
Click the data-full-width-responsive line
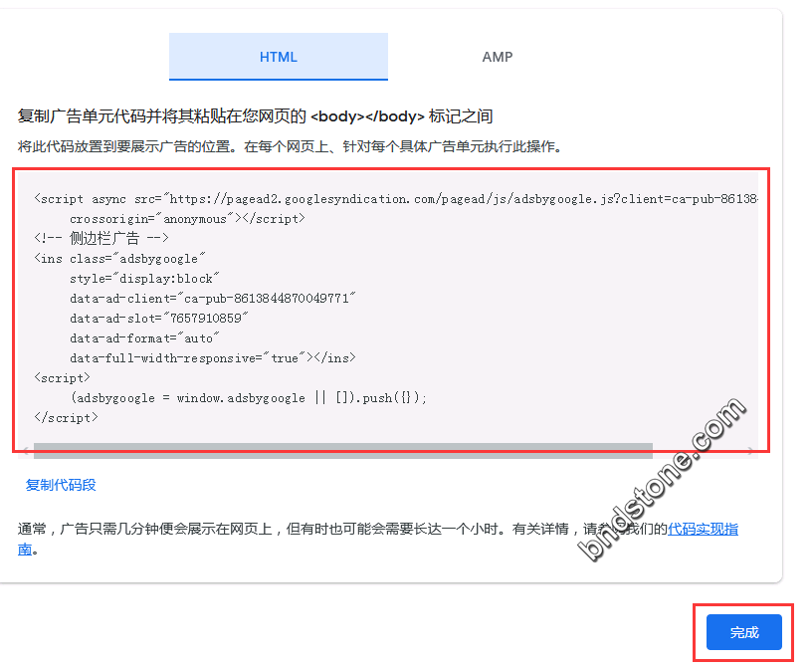213,358
